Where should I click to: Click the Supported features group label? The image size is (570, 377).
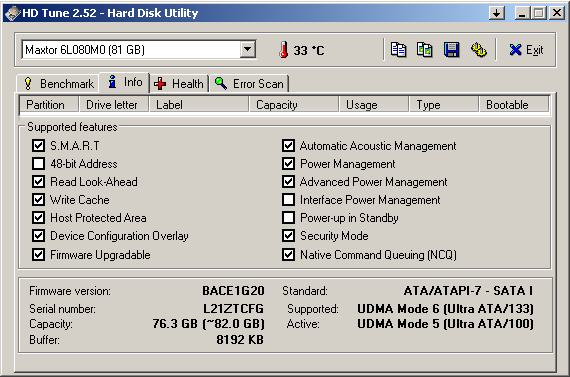[72, 127]
